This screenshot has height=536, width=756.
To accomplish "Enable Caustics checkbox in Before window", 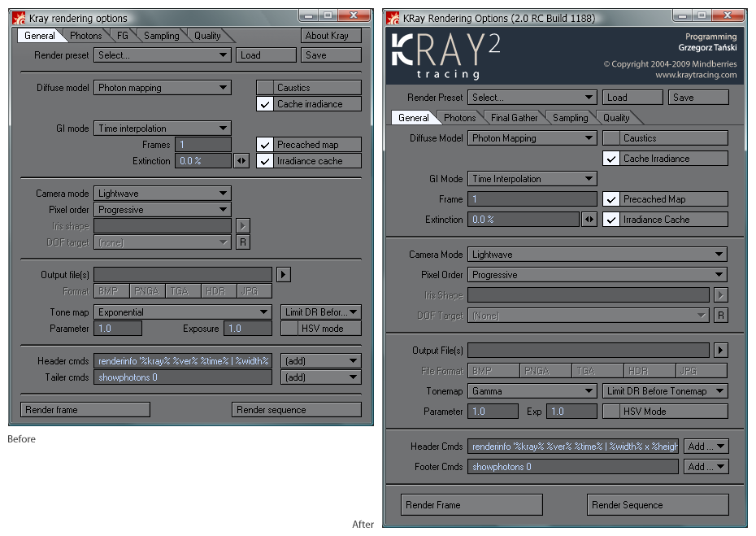I will point(265,88).
